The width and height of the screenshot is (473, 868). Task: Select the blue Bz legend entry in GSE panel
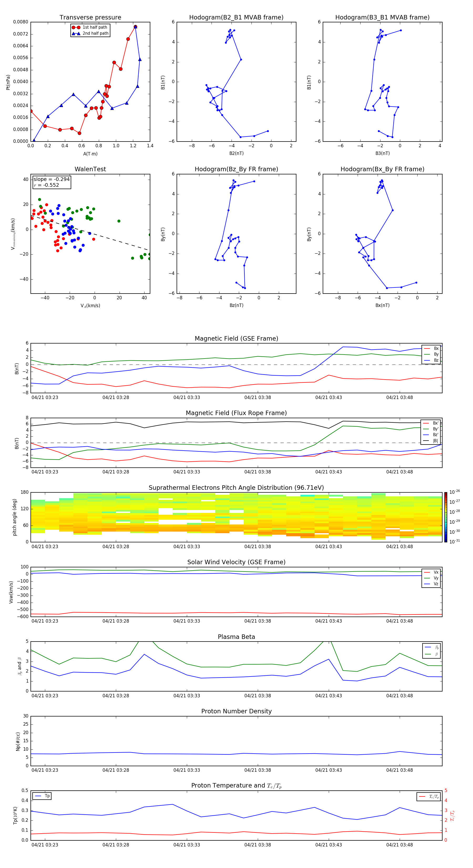pyautogui.click(x=431, y=360)
